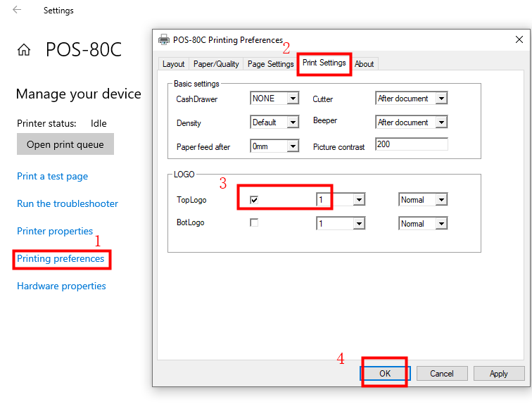
Task: Click the Printer status Idle text
Action: coord(62,123)
